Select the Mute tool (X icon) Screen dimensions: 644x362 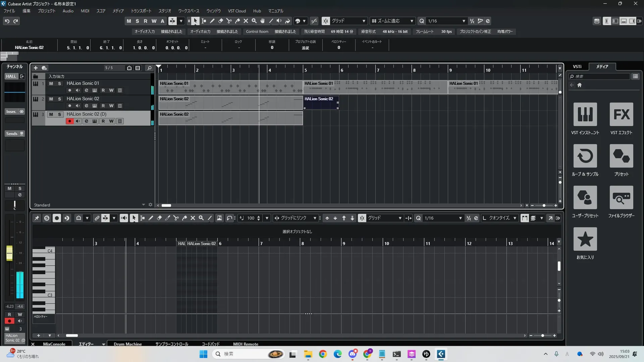pyautogui.click(x=246, y=21)
